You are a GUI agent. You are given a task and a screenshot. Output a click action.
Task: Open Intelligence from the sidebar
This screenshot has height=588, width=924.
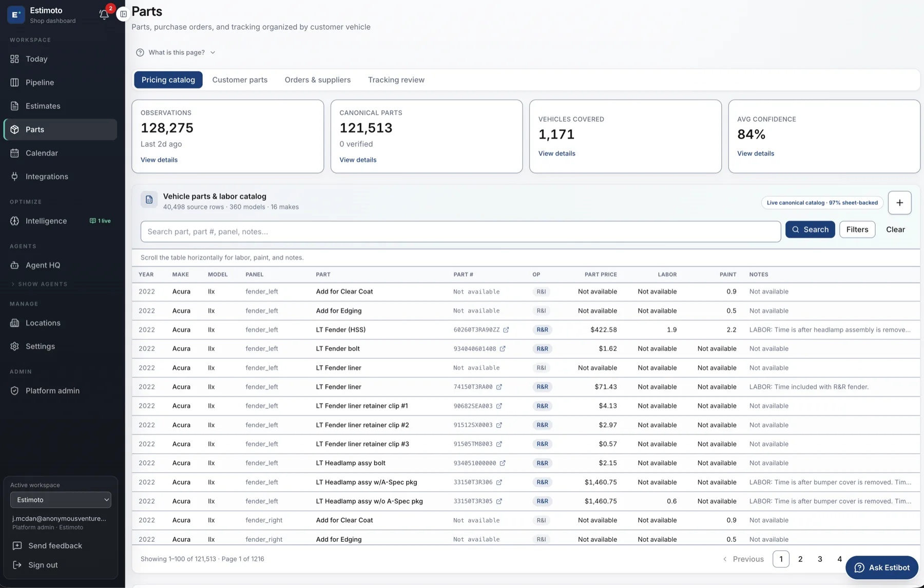tap(60, 221)
